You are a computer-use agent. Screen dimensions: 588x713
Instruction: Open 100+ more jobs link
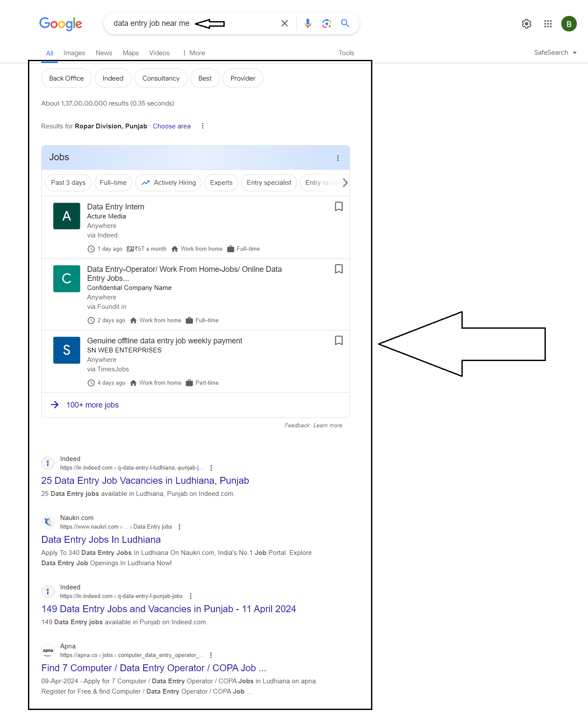click(93, 405)
